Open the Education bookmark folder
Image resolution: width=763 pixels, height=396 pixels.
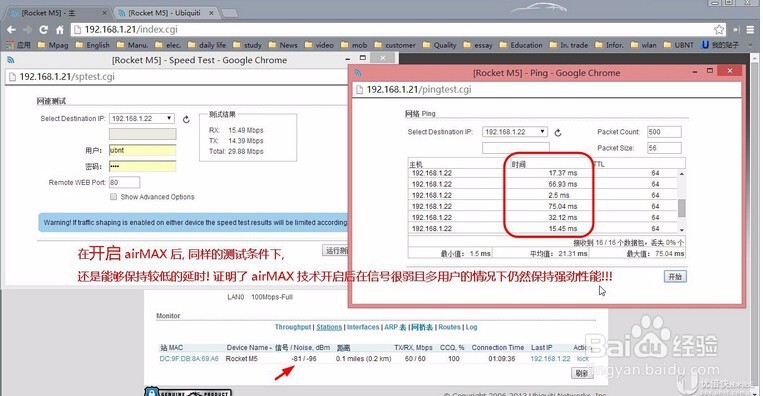[521, 45]
